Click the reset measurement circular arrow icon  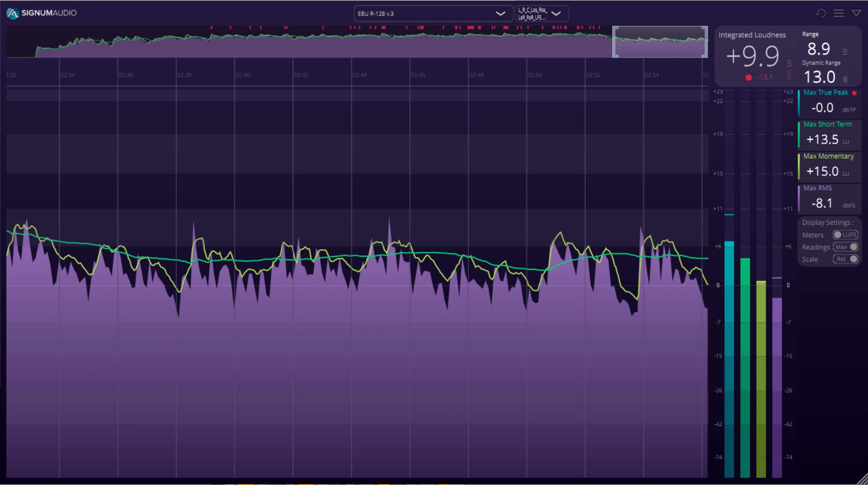[x=821, y=13]
